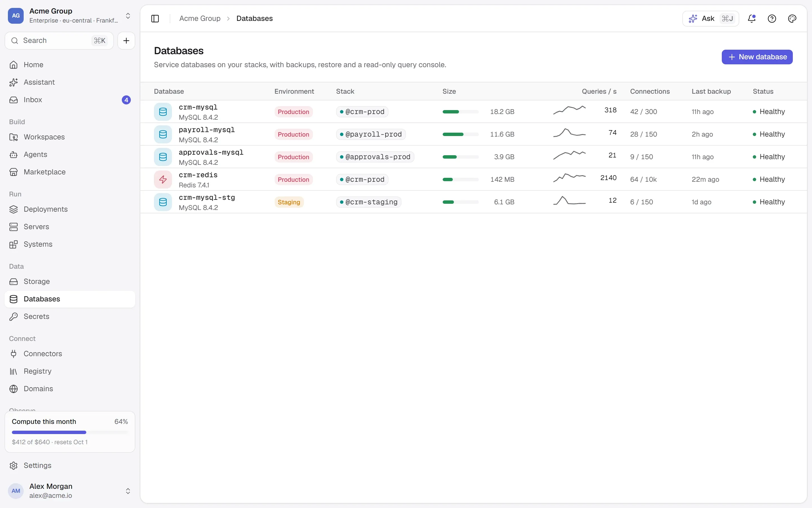The width and height of the screenshot is (812, 508).
Task: Open the theme palette icon
Action: 792,18
